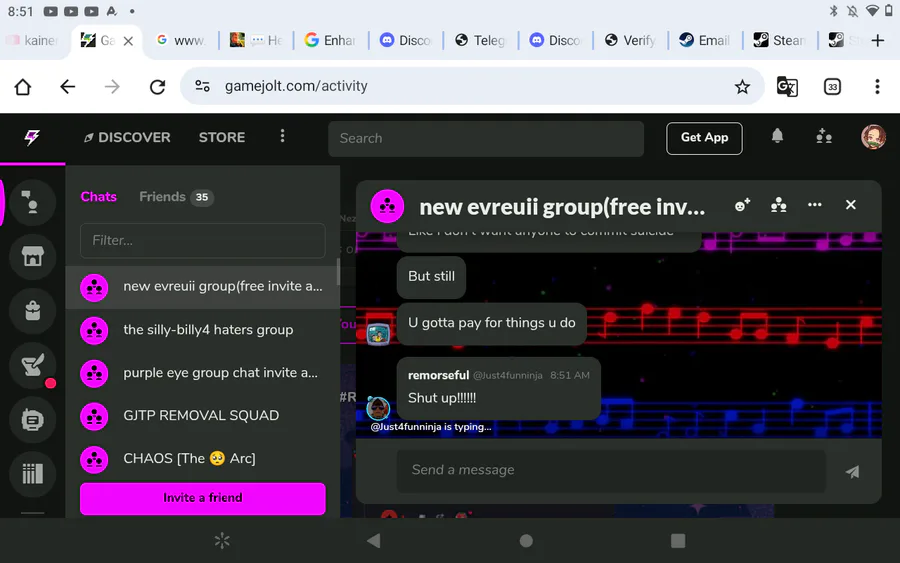Switch to the 'Enhar' Google tab
900x563 pixels.
pyautogui.click(x=331, y=40)
